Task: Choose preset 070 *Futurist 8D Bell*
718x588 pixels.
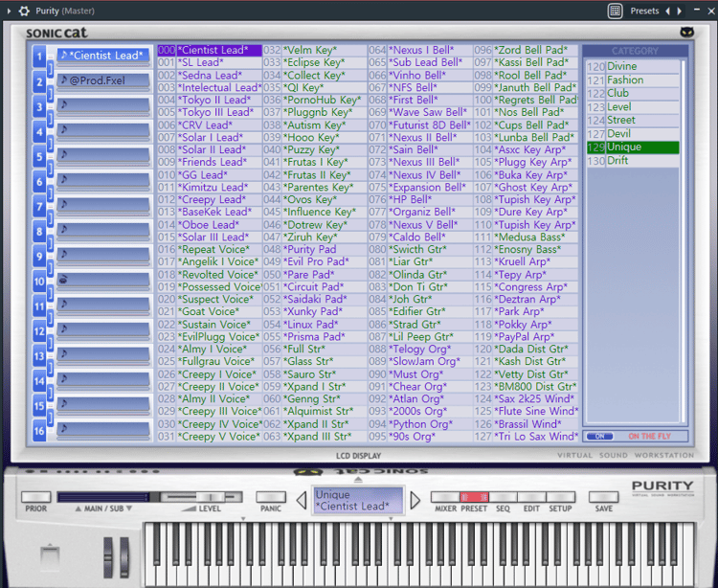Action: point(420,124)
